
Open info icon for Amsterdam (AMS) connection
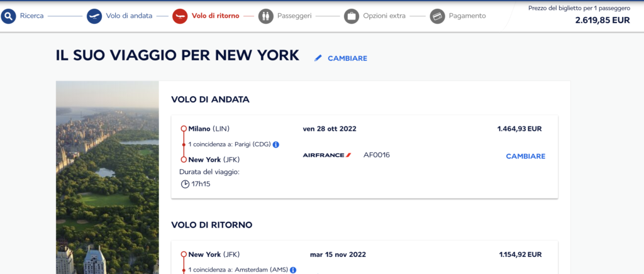293,270
